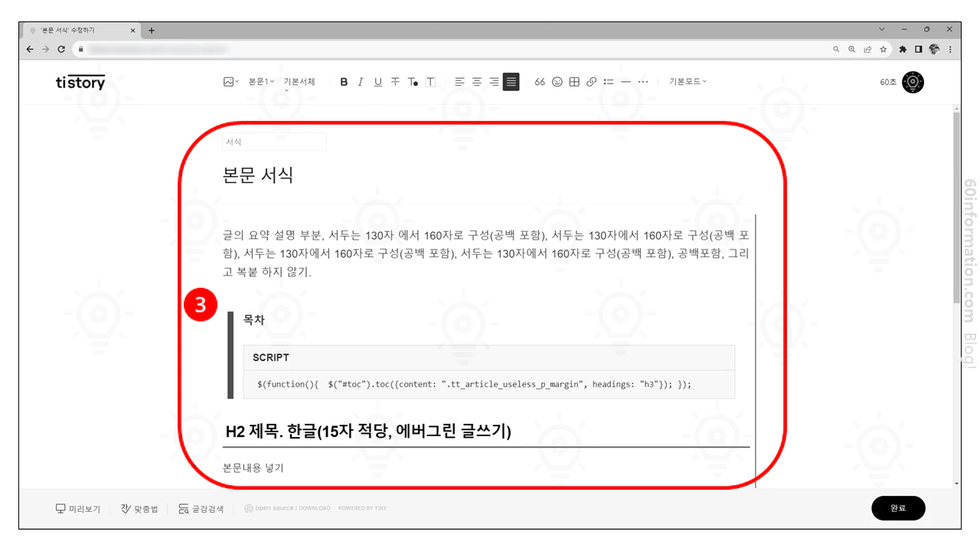The width and height of the screenshot is (980, 551).
Task: Insert a table
Action: pos(574,82)
